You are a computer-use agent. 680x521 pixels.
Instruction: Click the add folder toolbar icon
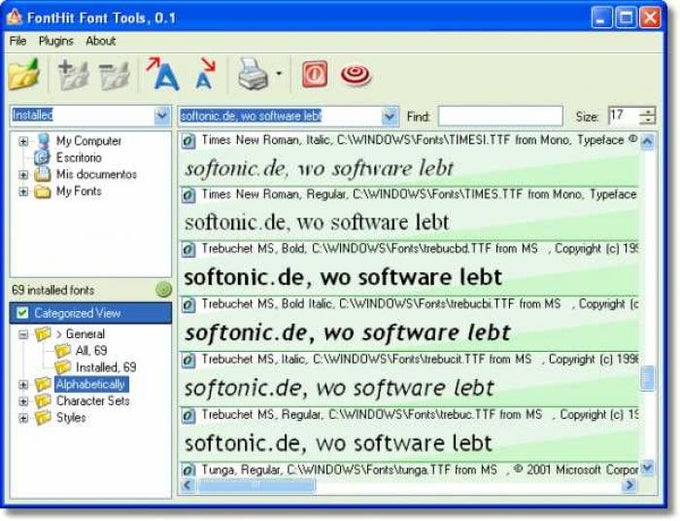pyautogui.click(x=73, y=75)
